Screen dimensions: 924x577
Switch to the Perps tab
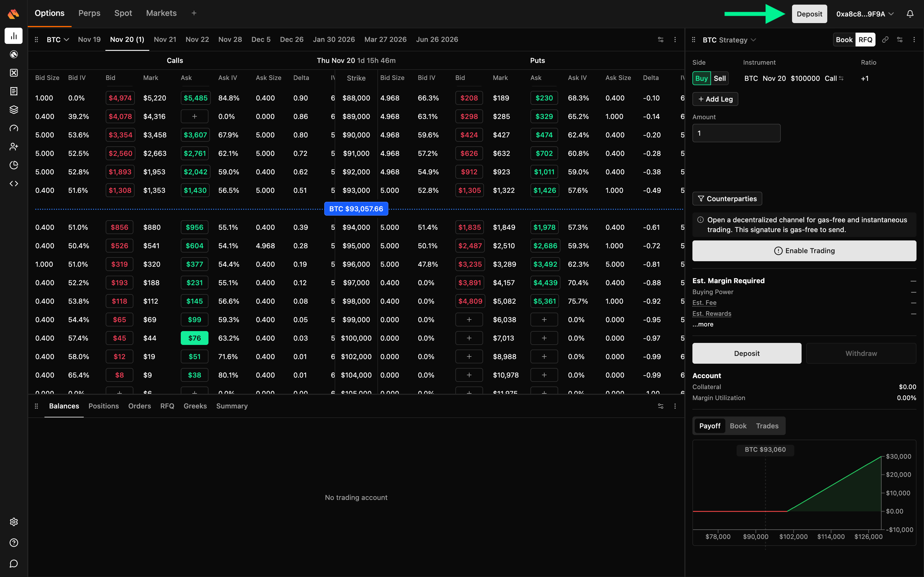(x=89, y=13)
